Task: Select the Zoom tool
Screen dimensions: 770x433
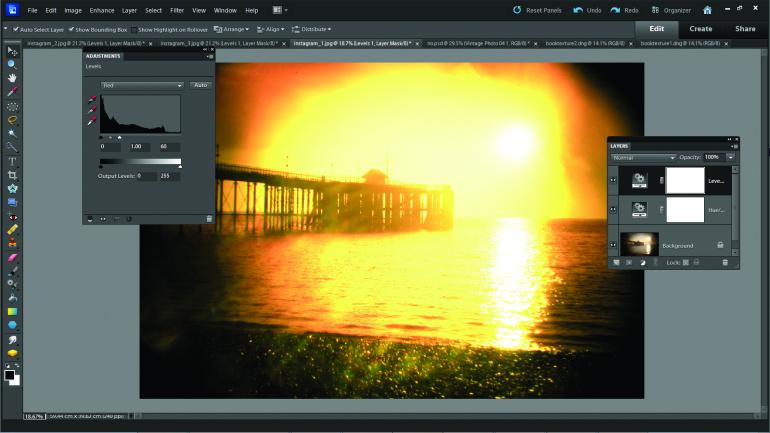Action: tap(12, 64)
